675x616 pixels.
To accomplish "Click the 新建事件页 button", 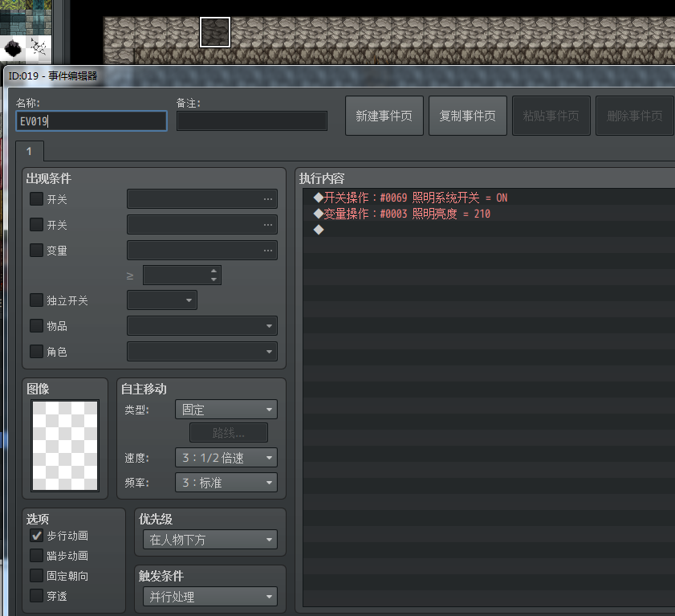I will coord(384,116).
